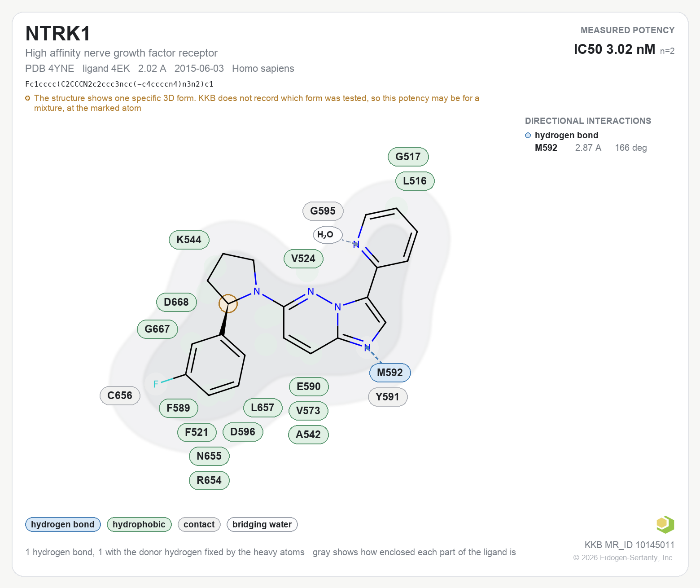700x588 pixels.
Task: Click the IC50 3.02 nM potency value
Action: point(614,49)
